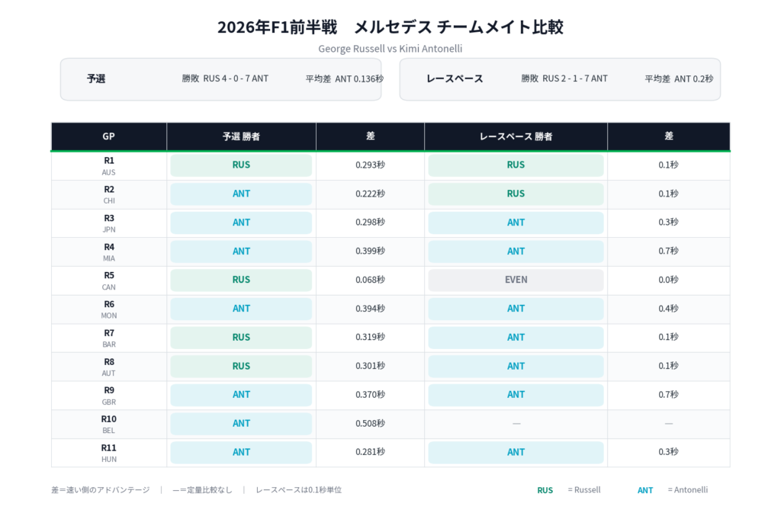The width and height of the screenshot is (781, 532).
Task: Click the RUS qualifying badge in R1
Action: [x=241, y=165]
